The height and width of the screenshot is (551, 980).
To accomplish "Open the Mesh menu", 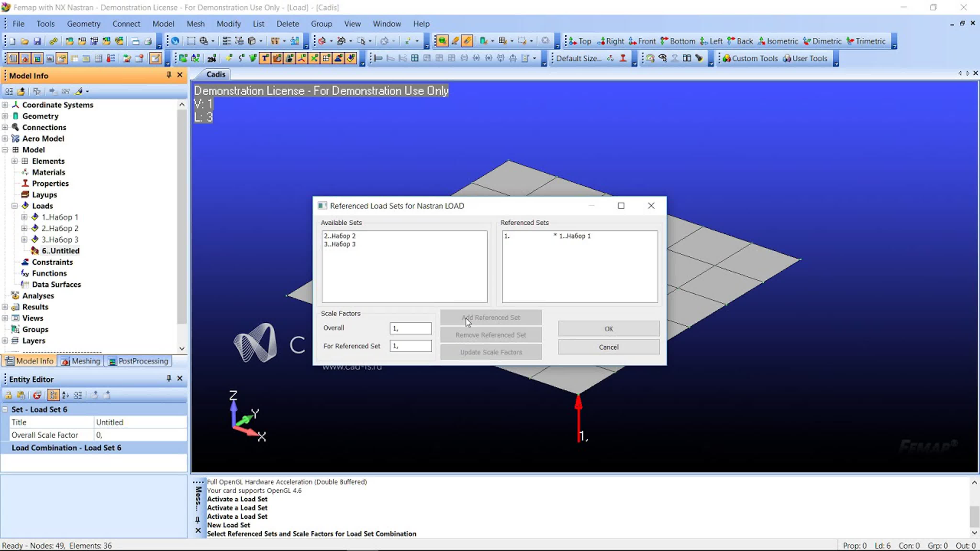I will (x=195, y=24).
